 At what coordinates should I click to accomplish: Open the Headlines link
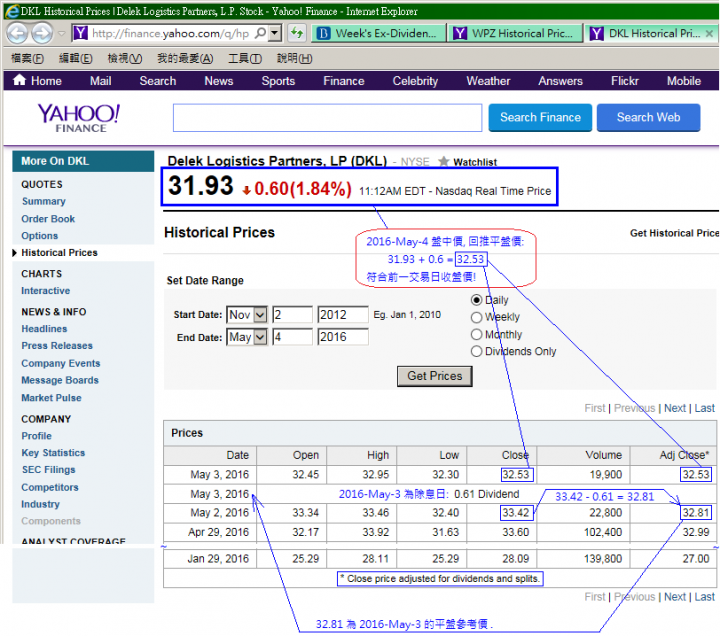(44, 329)
